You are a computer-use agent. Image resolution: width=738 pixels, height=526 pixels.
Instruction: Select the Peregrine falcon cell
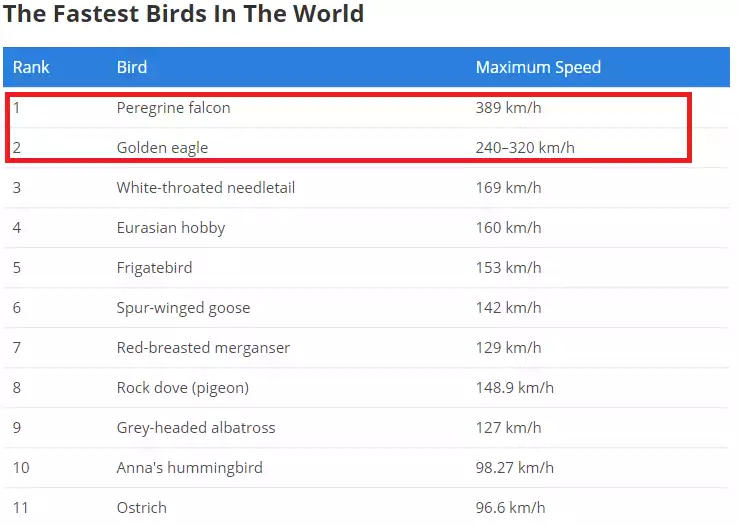pos(173,108)
